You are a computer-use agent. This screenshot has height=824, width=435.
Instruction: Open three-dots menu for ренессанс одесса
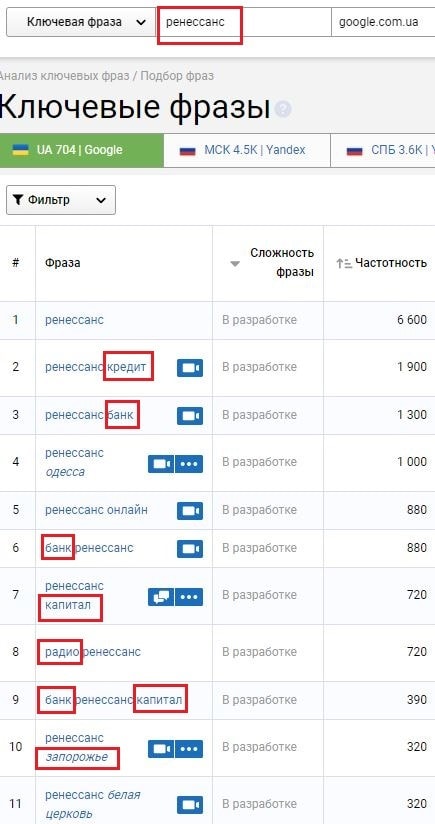[x=189, y=464]
